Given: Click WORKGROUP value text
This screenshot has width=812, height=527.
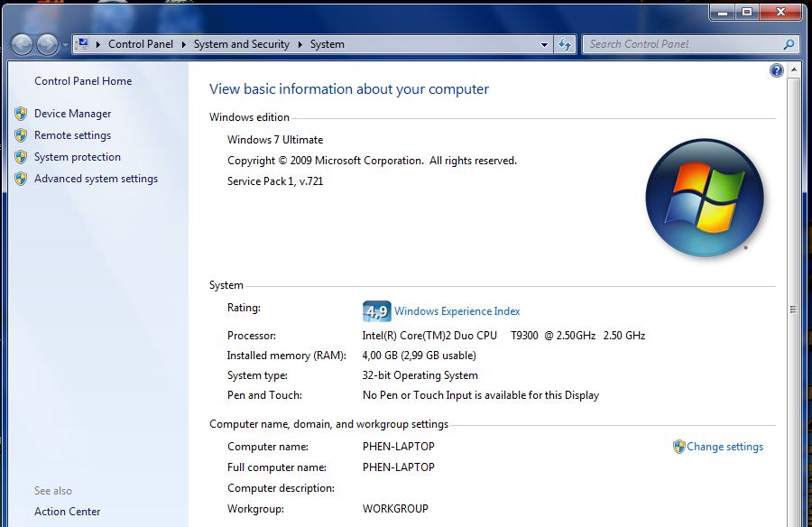Looking at the screenshot, I should pos(395,509).
